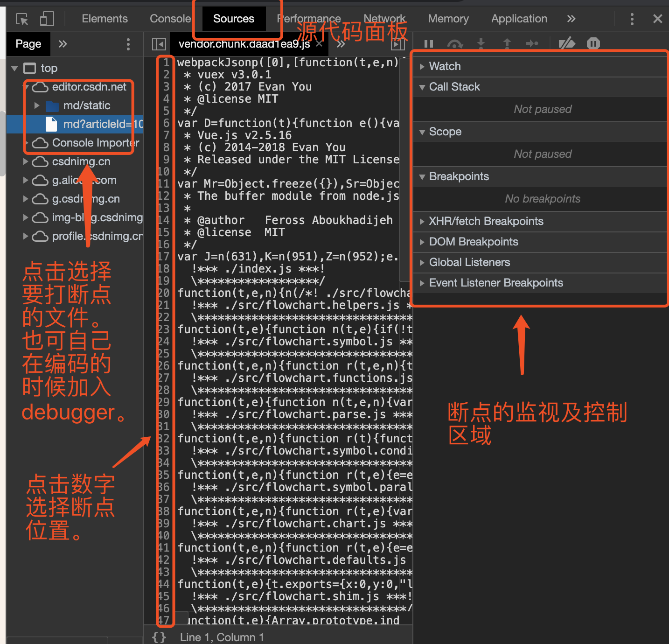
Task: Show more DevTools tabs chevron
Action: point(571,19)
